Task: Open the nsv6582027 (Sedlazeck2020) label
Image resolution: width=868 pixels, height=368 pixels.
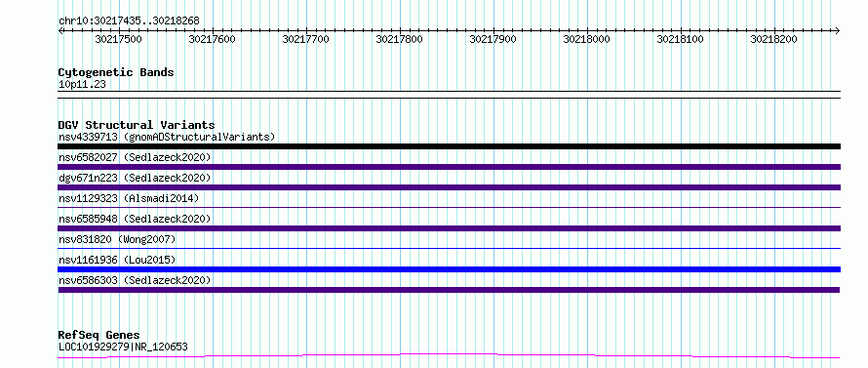Action: pos(135,157)
